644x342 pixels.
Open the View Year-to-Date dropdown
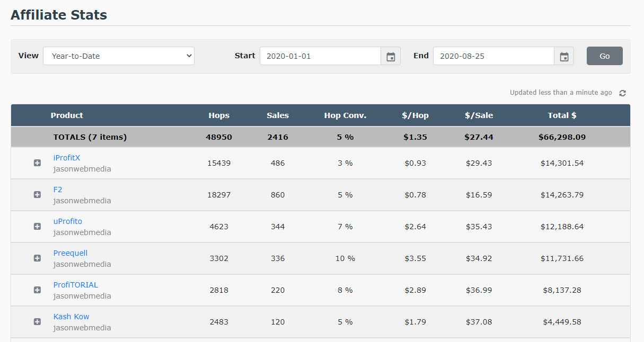119,56
